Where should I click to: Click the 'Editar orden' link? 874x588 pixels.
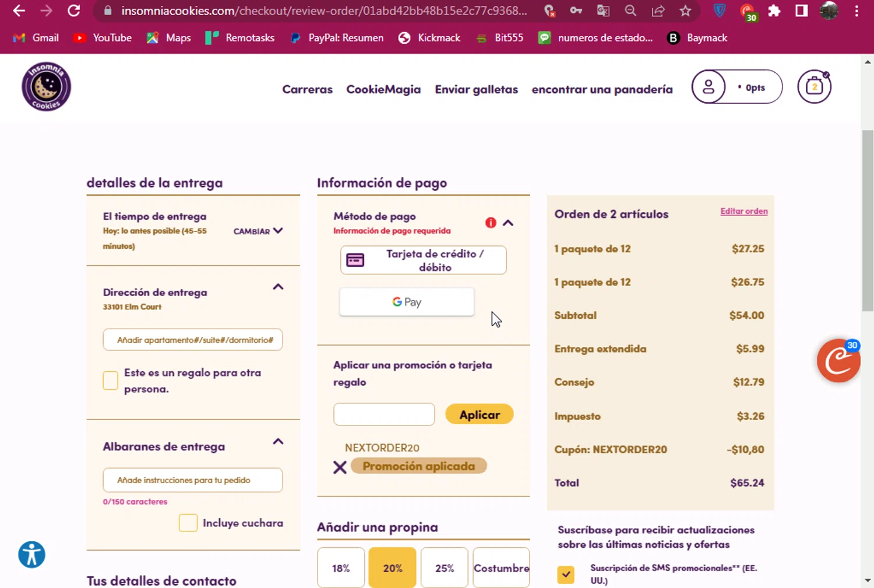743,211
